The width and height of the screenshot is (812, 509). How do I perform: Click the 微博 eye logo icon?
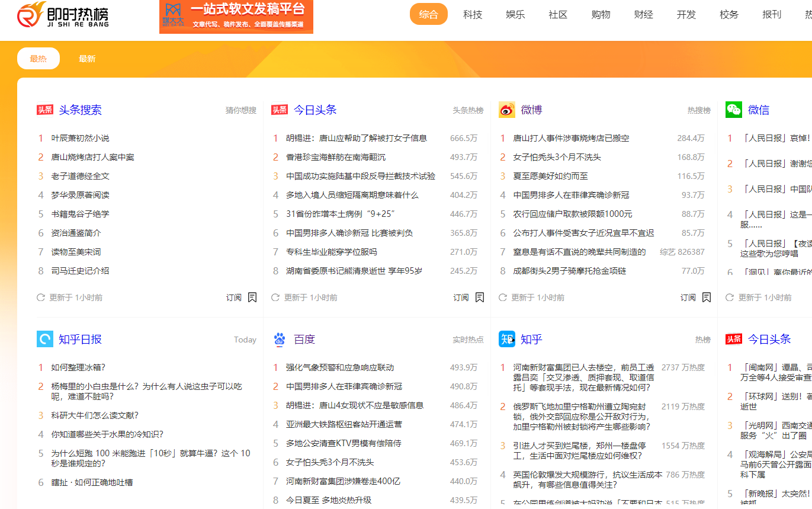point(507,110)
